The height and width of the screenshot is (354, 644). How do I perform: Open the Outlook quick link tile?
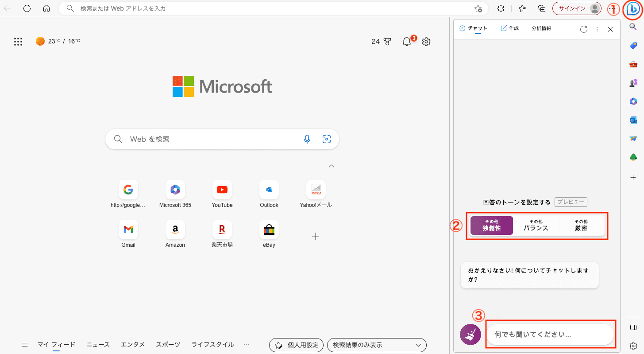pyautogui.click(x=269, y=194)
